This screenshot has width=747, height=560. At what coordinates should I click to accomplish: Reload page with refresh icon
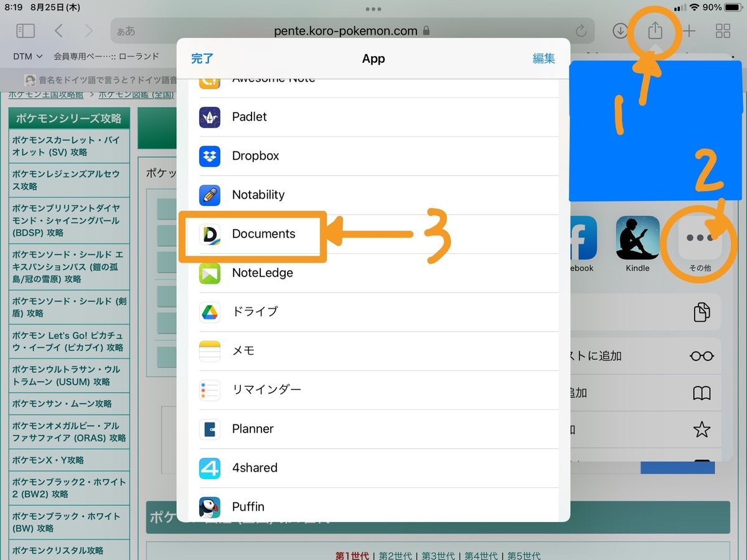[x=581, y=31]
